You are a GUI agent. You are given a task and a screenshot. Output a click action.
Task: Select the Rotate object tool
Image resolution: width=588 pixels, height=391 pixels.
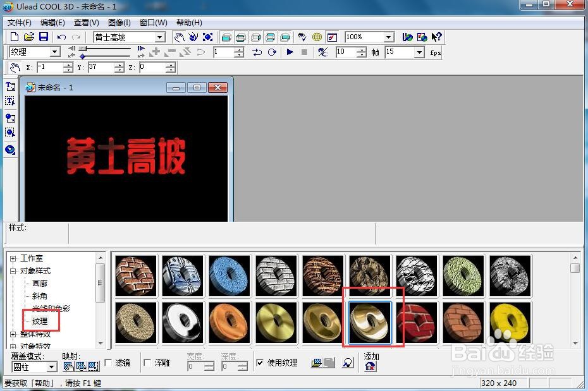(193, 37)
